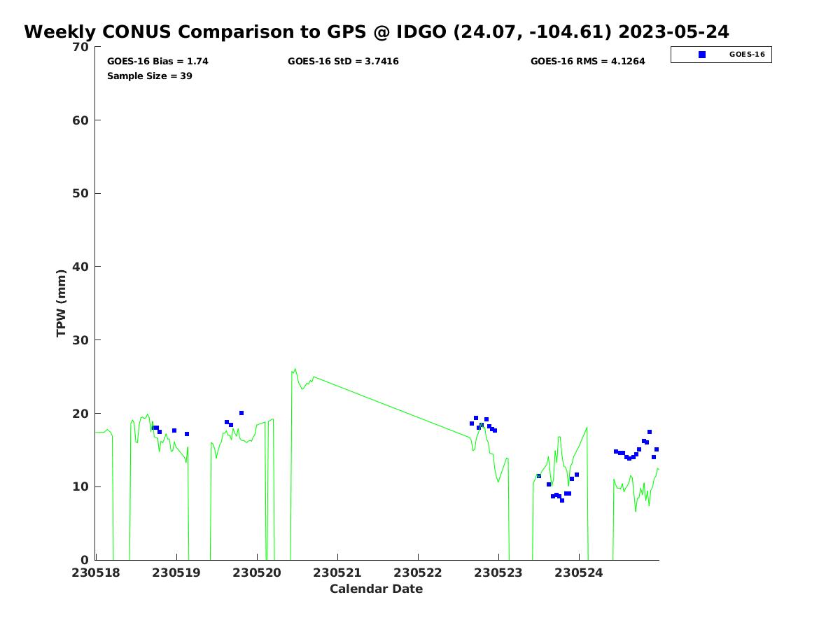Click the 40 tick on the y-axis
This screenshot has width=840, height=630.
point(81,267)
